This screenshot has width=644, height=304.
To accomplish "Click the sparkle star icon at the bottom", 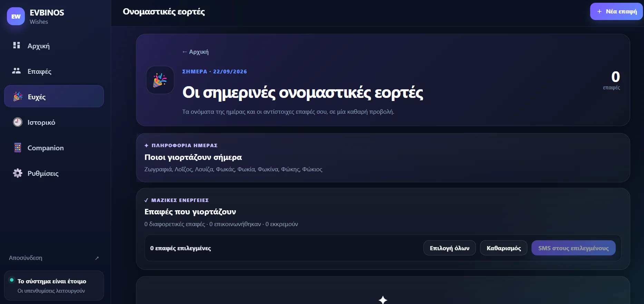I will (383, 300).
